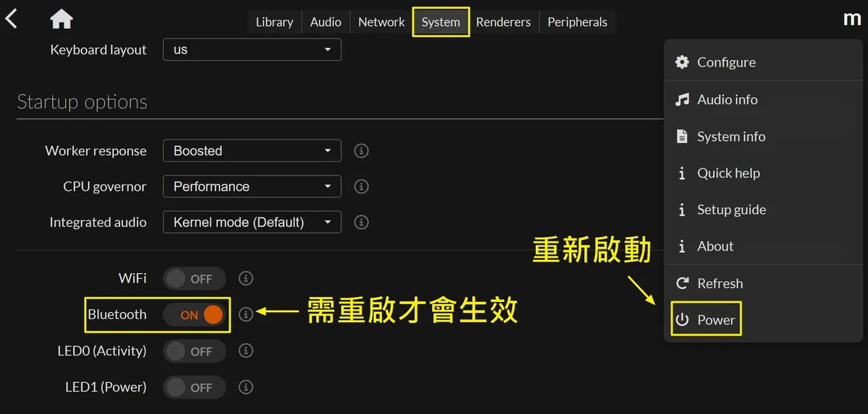The width and height of the screenshot is (868, 414).
Task: Open System info from the menu
Action: pos(763,137)
